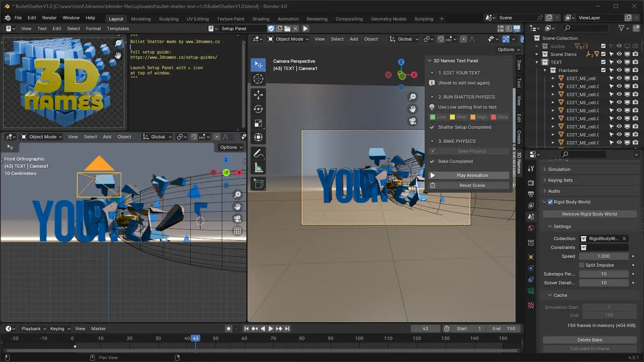Open the Item sidebar tab
644x362 pixels.
(x=519, y=64)
